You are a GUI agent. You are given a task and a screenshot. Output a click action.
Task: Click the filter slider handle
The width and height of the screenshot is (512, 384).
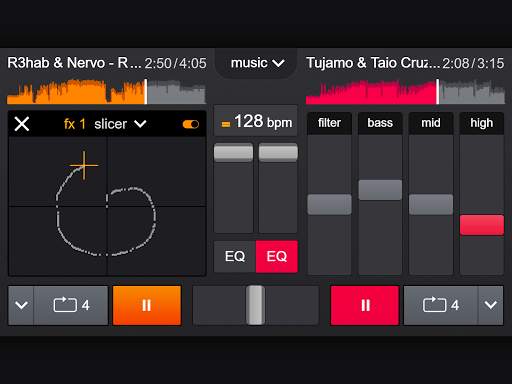tap(329, 204)
